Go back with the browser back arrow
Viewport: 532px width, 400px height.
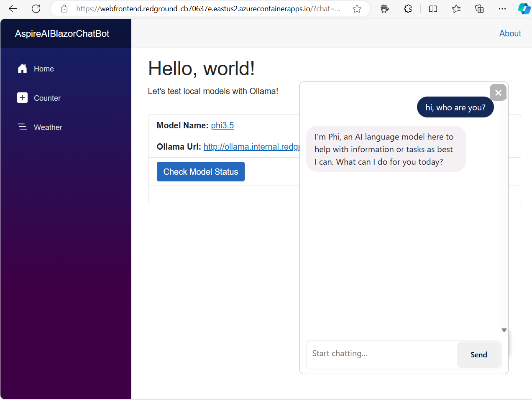click(x=13, y=8)
